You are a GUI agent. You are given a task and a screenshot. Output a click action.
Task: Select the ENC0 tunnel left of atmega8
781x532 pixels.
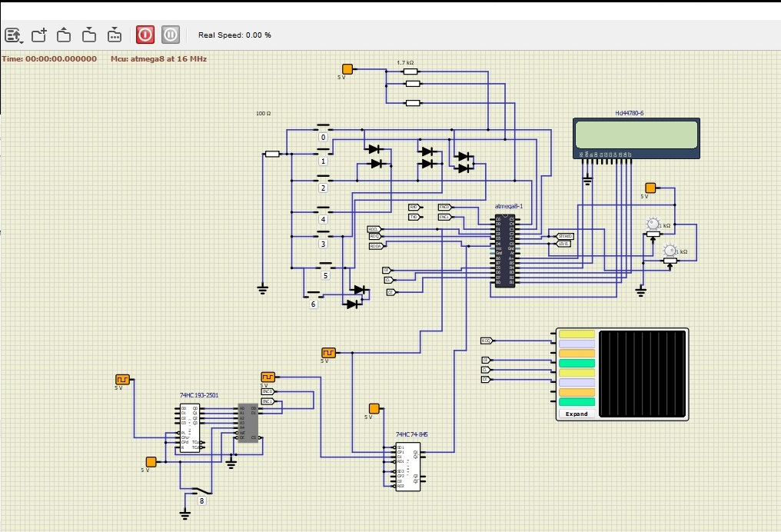point(445,207)
